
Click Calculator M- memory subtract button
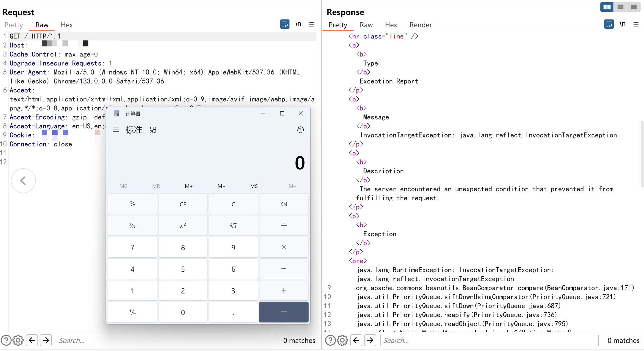221,186
